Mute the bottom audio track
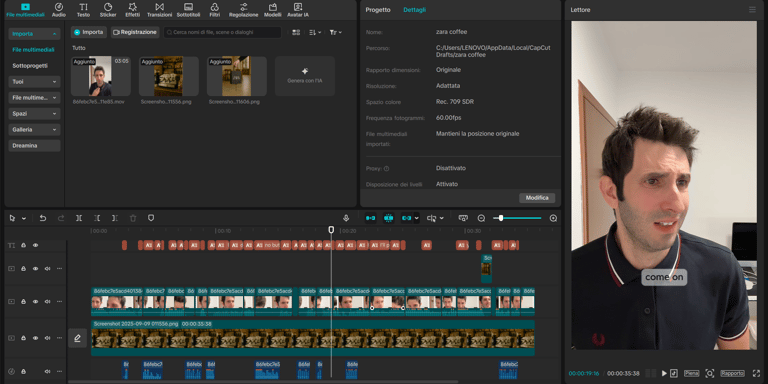768x384 pixels. (48, 371)
